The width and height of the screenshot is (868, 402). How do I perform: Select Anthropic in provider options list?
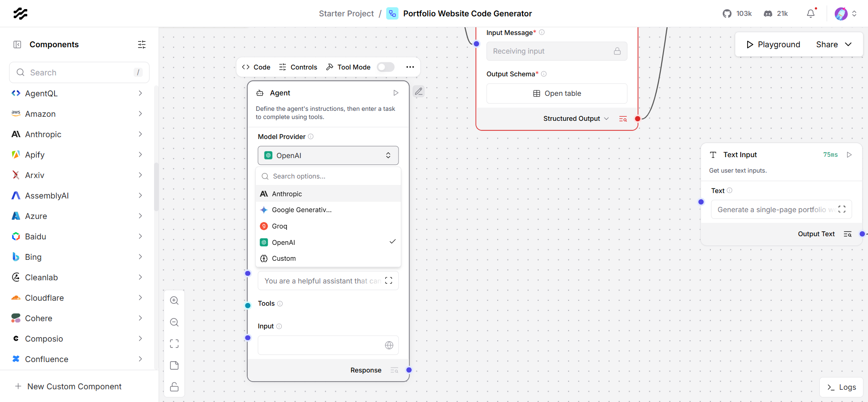(328, 194)
